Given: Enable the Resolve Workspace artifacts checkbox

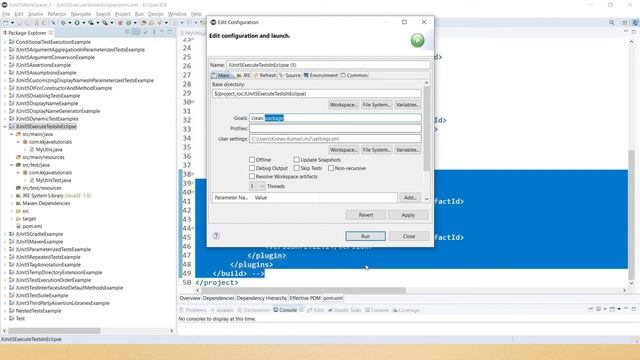Looking at the screenshot, I should click(x=252, y=176).
